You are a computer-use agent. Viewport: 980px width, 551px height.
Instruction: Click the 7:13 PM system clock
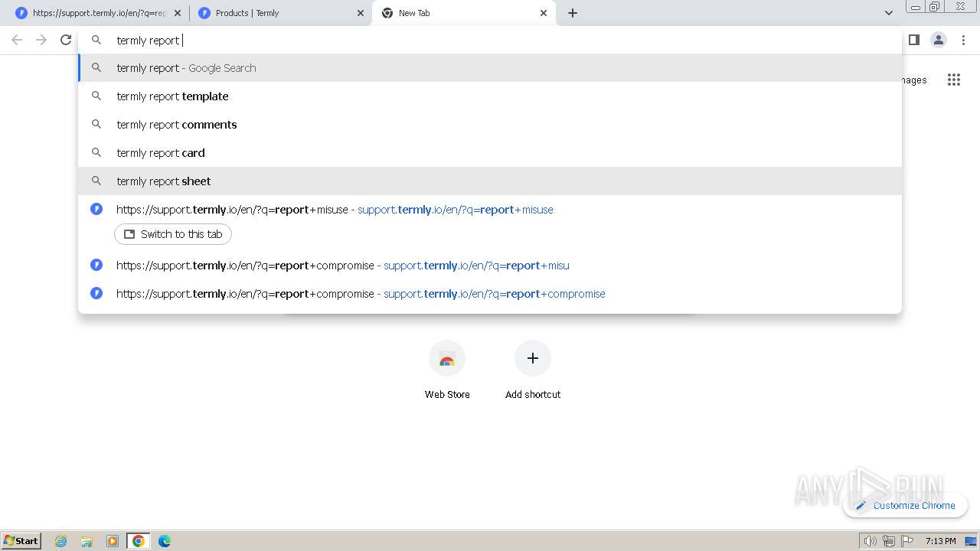pyautogui.click(x=940, y=541)
